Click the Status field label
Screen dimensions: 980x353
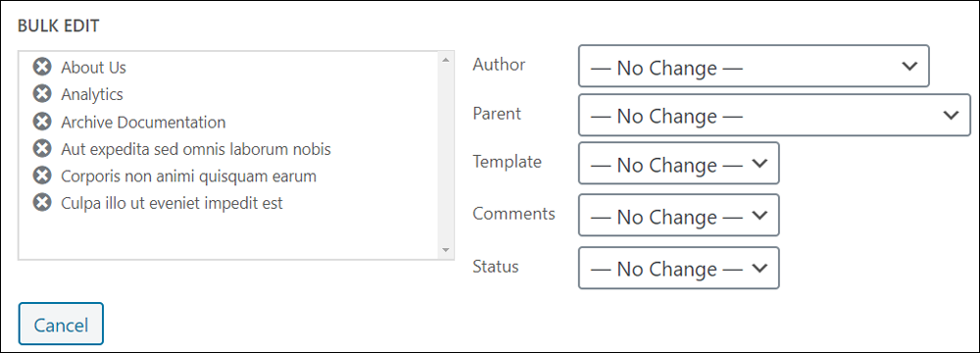coord(496,267)
